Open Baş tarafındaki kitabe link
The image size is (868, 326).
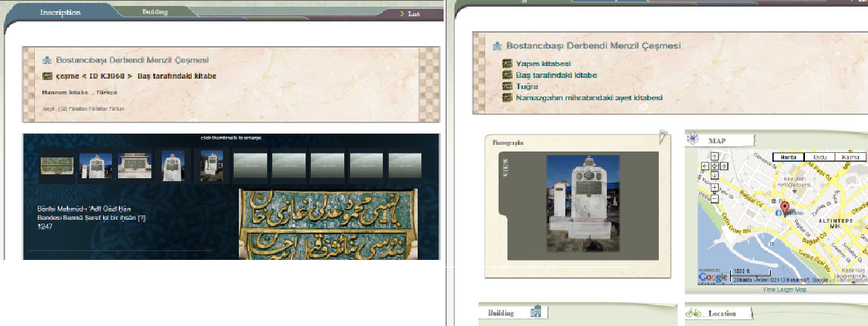click(x=556, y=75)
